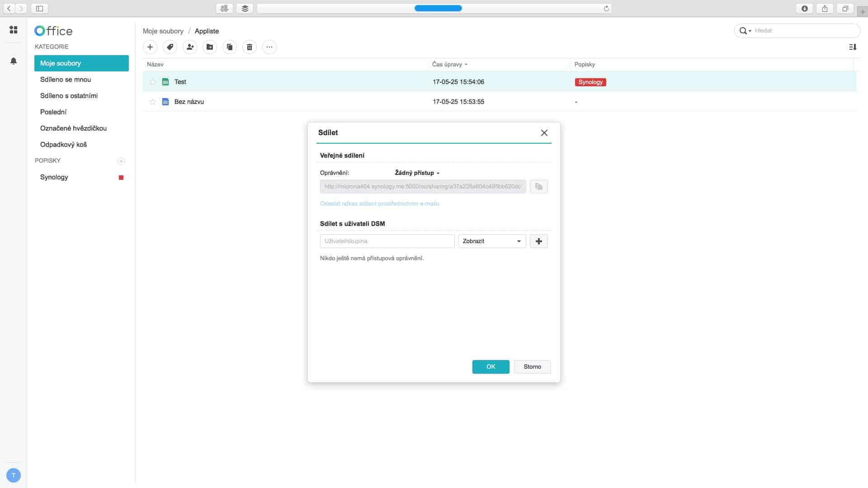This screenshot has height=488, width=868.
Task: Click the copy files toolbar icon
Action: tap(230, 47)
